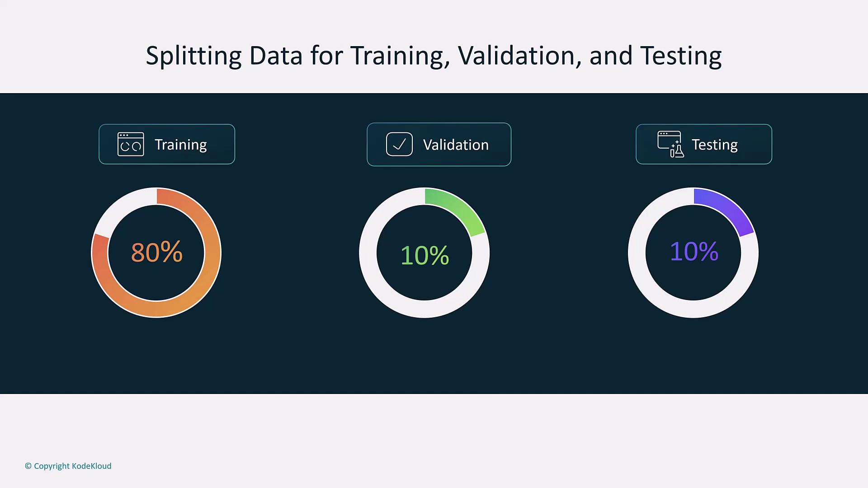Click the purple 10% value

pyautogui.click(x=693, y=251)
